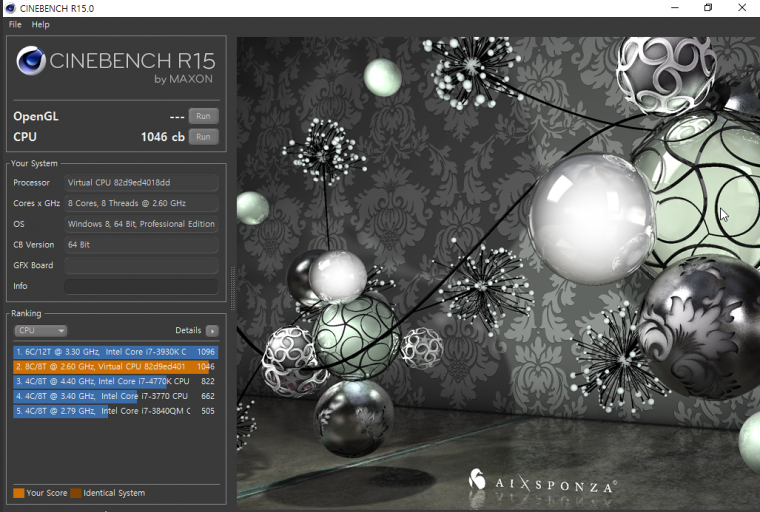Click the rendered scene image
Image resolution: width=760 pixels, height=512 pixels.
point(498,274)
